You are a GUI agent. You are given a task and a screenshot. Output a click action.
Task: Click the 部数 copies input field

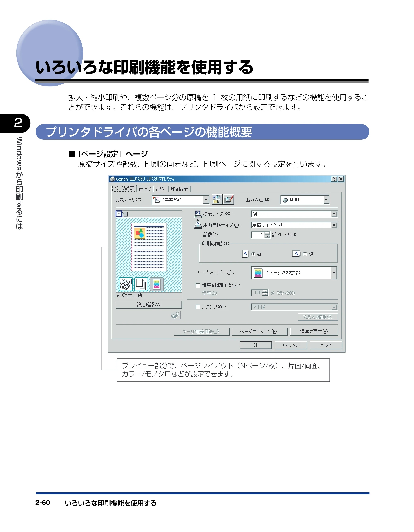258,235
